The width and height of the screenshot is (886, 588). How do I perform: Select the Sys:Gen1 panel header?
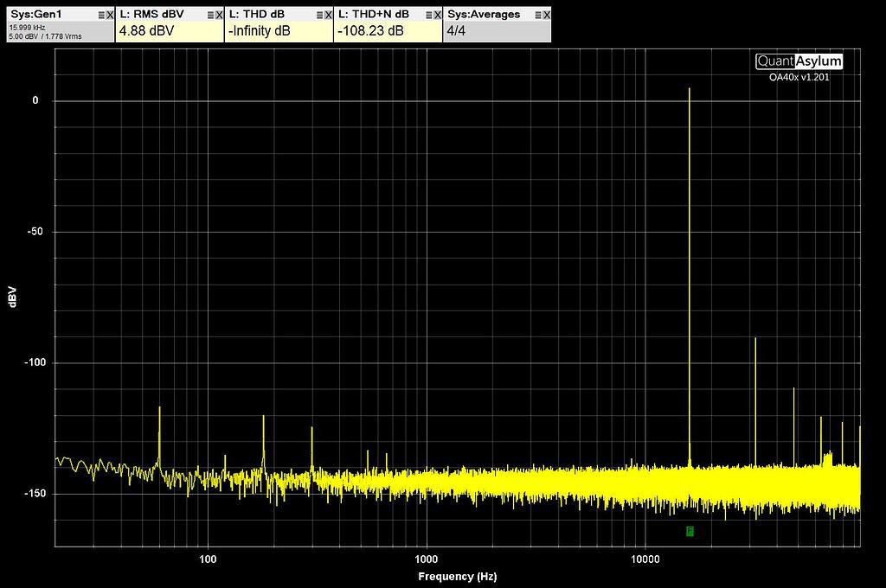pyautogui.click(x=35, y=14)
